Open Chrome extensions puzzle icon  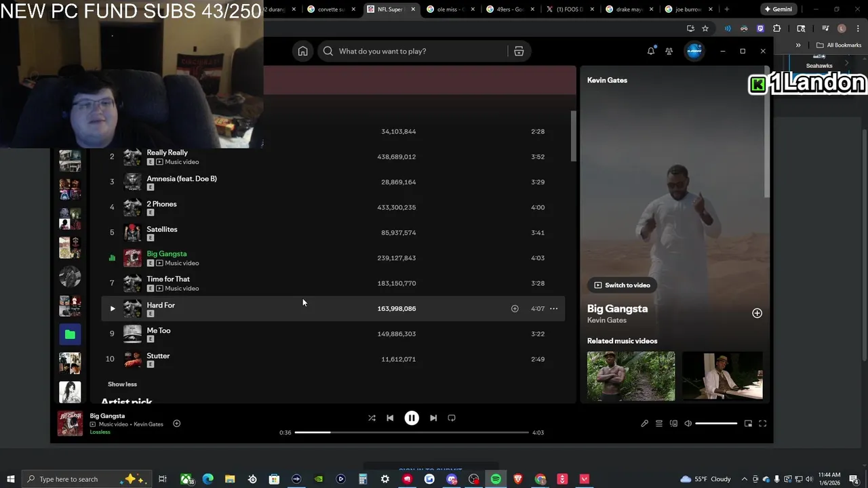[x=777, y=28]
